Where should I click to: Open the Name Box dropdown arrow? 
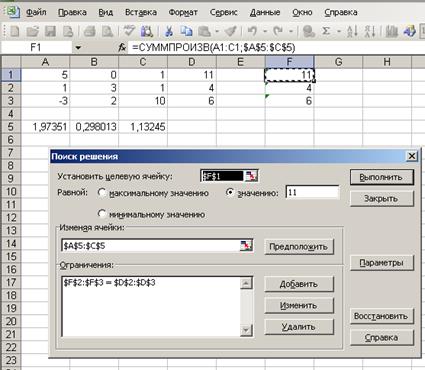(x=78, y=48)
